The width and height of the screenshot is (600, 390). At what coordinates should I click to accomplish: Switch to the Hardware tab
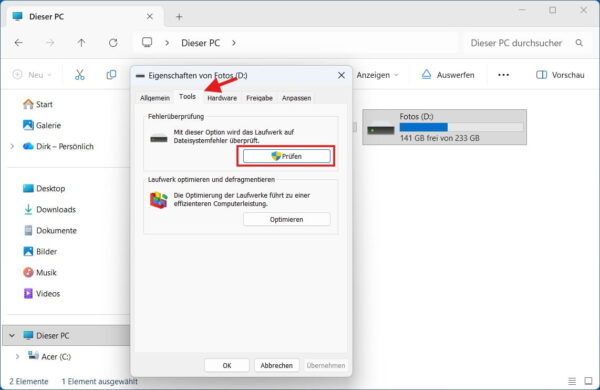coord(222,98)
